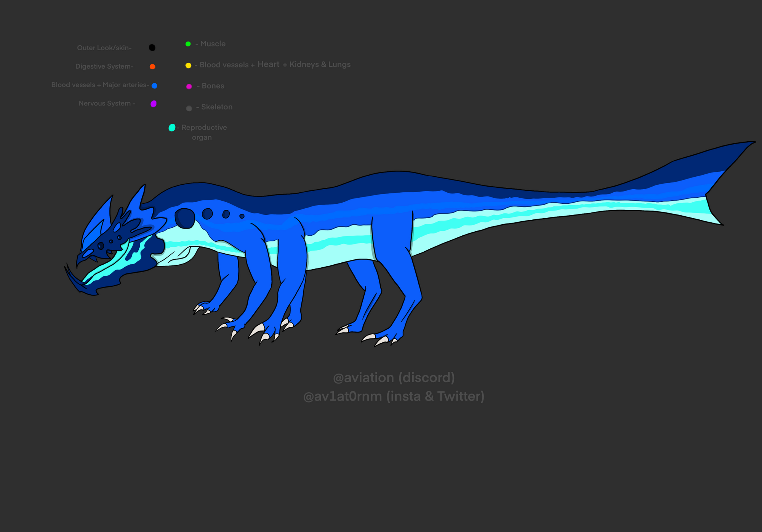Image resolution: width=762 pixels, height=532 pixels.
Task: Click the green Muscle legend dot
Action: pyautogui.click(x=188, y=44)
